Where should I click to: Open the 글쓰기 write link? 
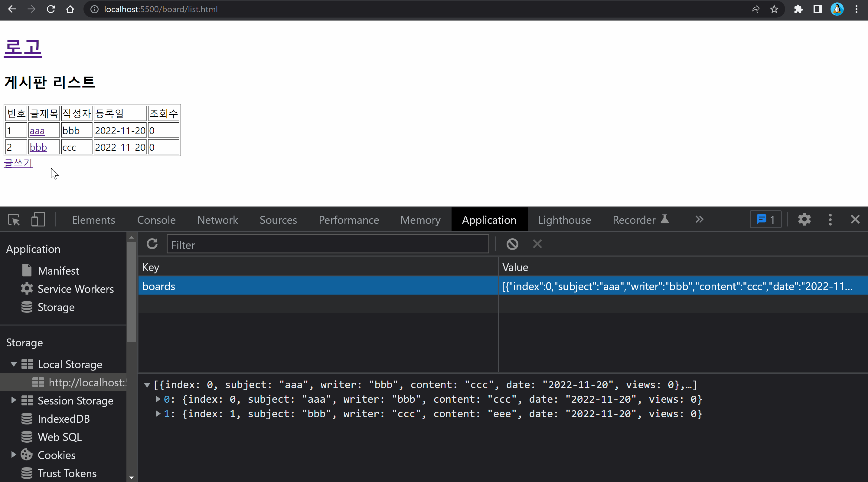(x=18, y=163)
